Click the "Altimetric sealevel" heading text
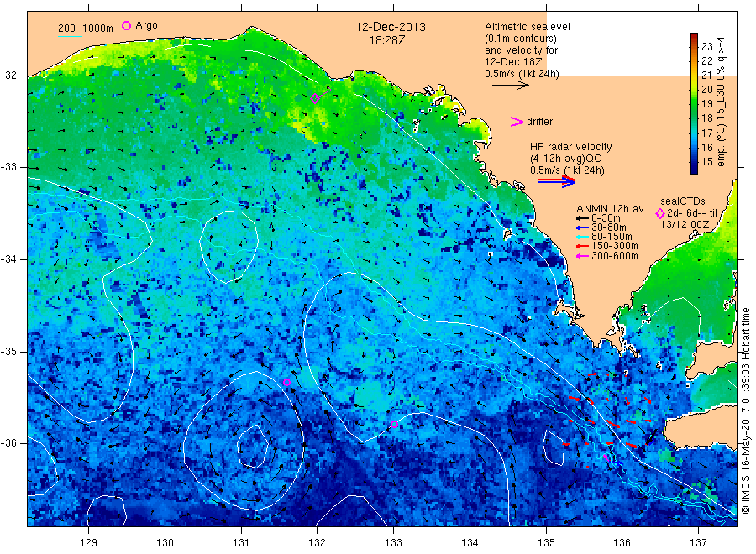 528,27
